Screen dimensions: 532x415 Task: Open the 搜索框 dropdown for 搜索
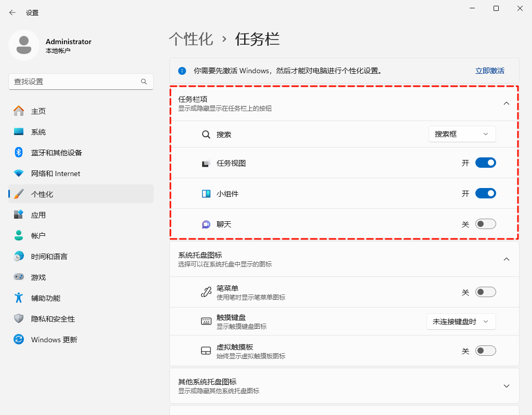point(461,133)
